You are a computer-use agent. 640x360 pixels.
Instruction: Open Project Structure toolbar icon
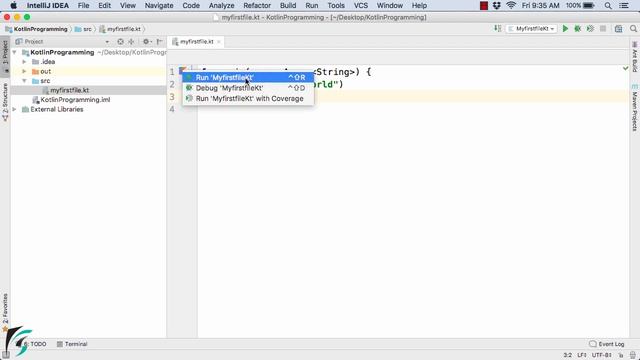[x=619, y=29]
